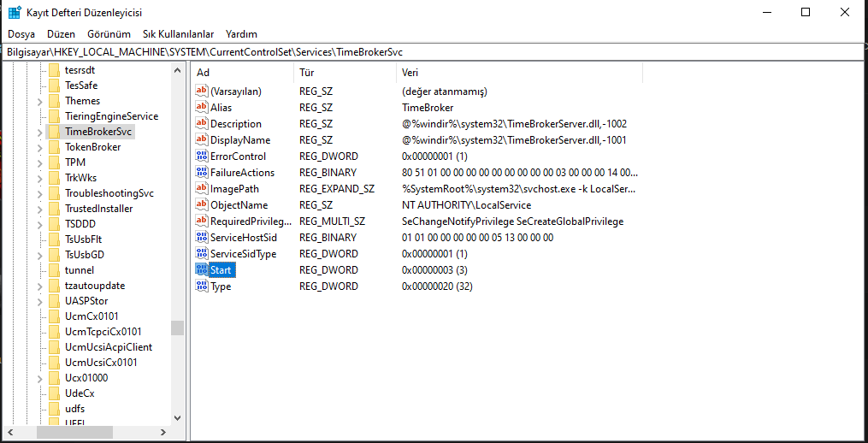The width and height of the screenshot is (868, 443).
Task: Select the tunnel folder icon
Action: pyautogui.click(x=54, y=270)
